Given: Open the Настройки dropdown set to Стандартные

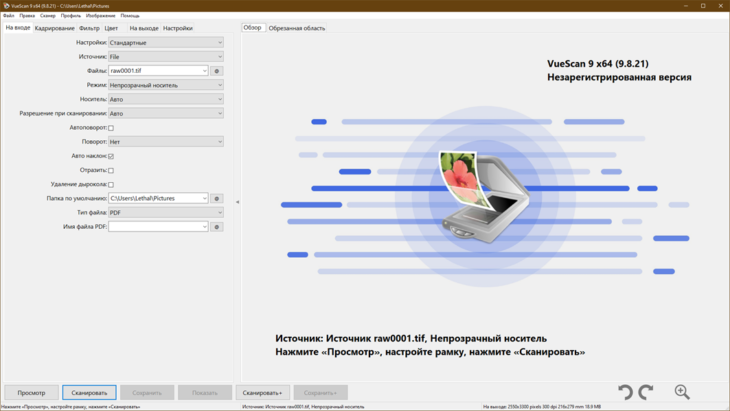Looking at the screenshot, I should click(166, 42).
